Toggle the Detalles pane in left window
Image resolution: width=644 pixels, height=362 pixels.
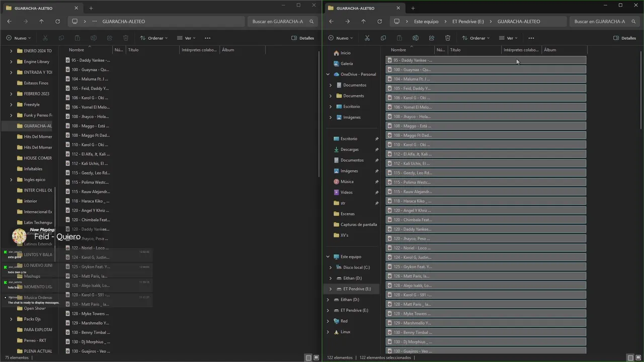[x=302, y=38]
